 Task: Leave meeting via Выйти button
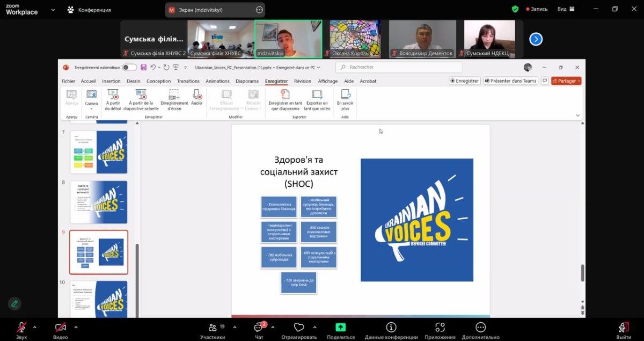pyautogui.click(x=624, y=328)
